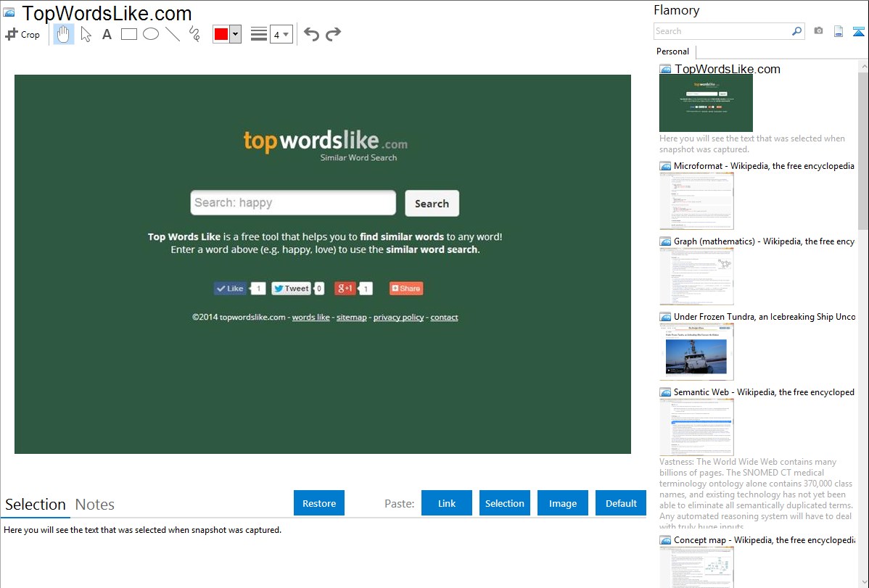Viewport: 869px width, 588px height.
Task: Click the Google +1 button
Action: [x=345, y=288]
